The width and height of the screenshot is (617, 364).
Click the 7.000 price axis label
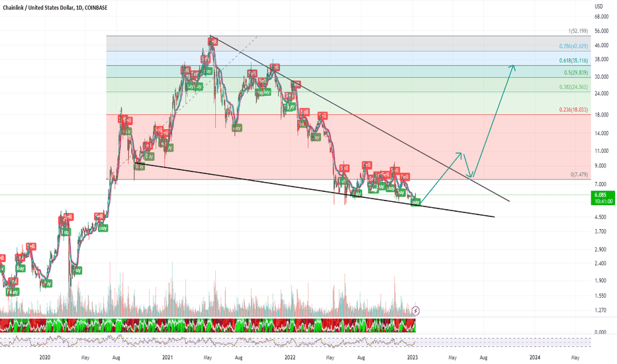click(x=600, y=184)
